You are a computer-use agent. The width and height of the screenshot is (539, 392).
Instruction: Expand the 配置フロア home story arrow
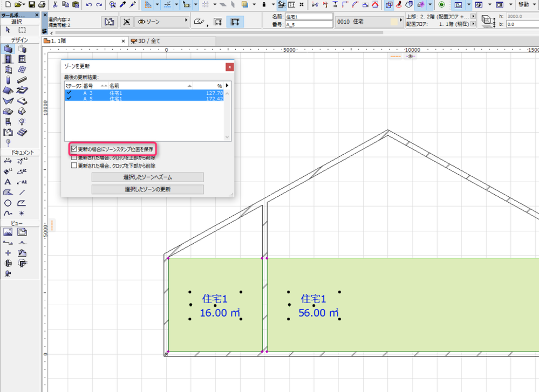473,24
